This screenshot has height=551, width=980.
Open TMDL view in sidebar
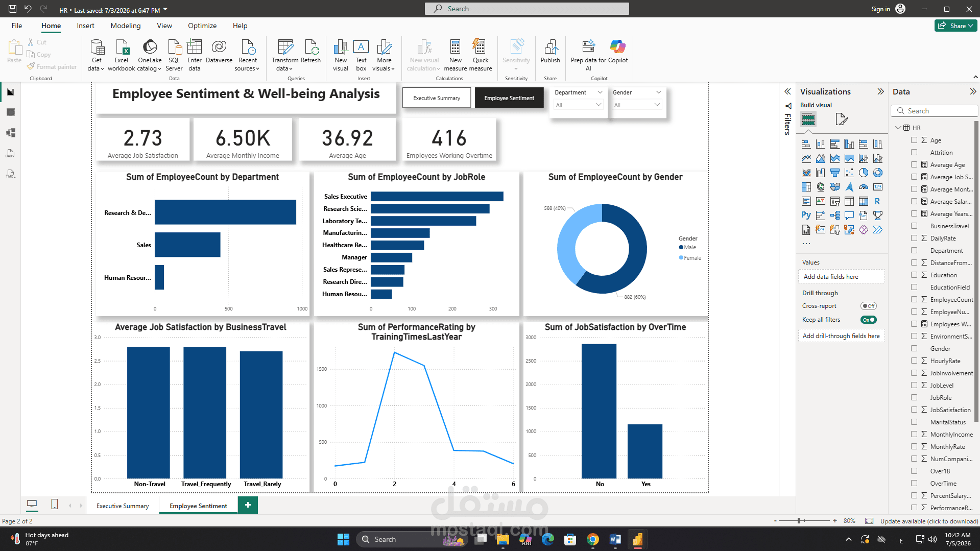10,174
